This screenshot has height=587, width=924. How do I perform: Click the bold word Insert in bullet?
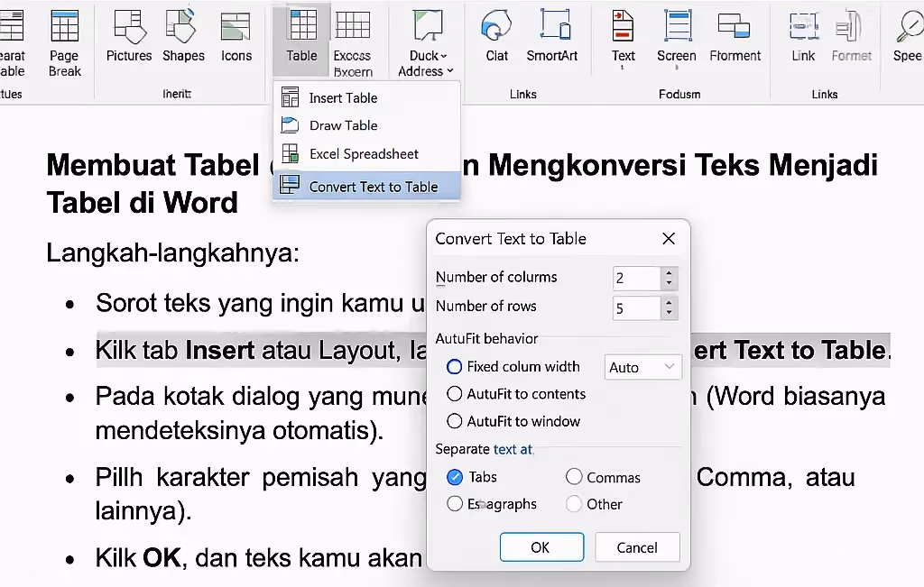click(220, 351)
